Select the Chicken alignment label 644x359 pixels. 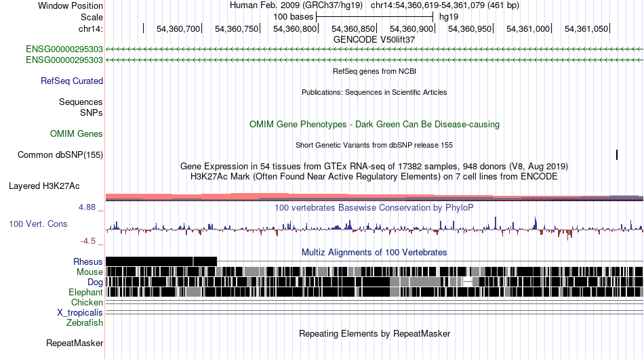(87, 302)
